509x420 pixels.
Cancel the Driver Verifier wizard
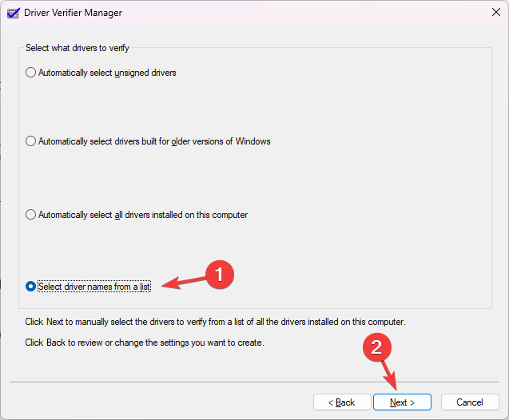click(x=470, y=402)
